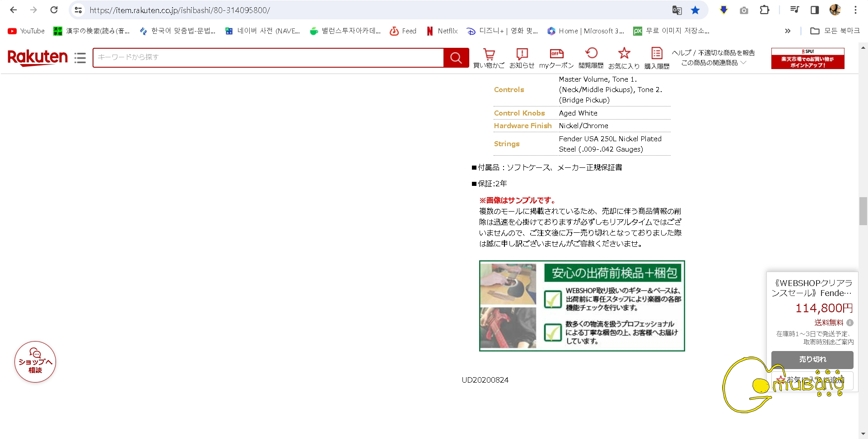Open the 디즈니+ bookmark
This screenshot has height=439, width=868.
coord(502,31)
